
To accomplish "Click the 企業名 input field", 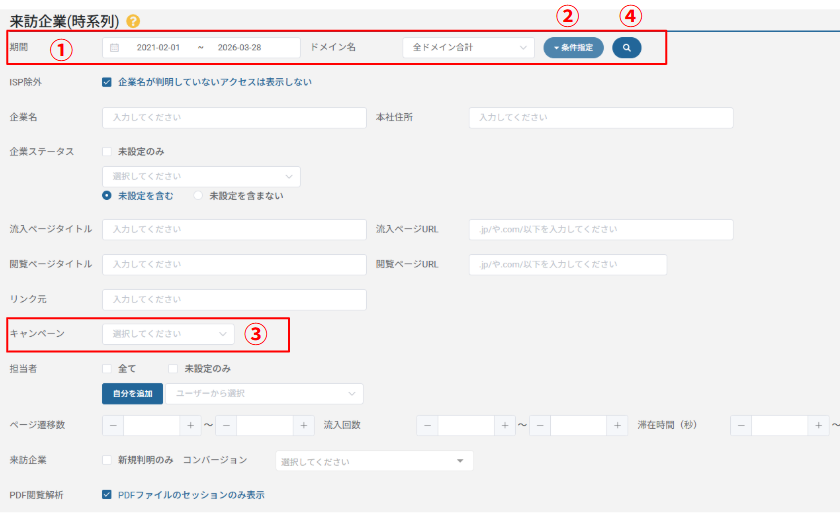I will [234, 118].
